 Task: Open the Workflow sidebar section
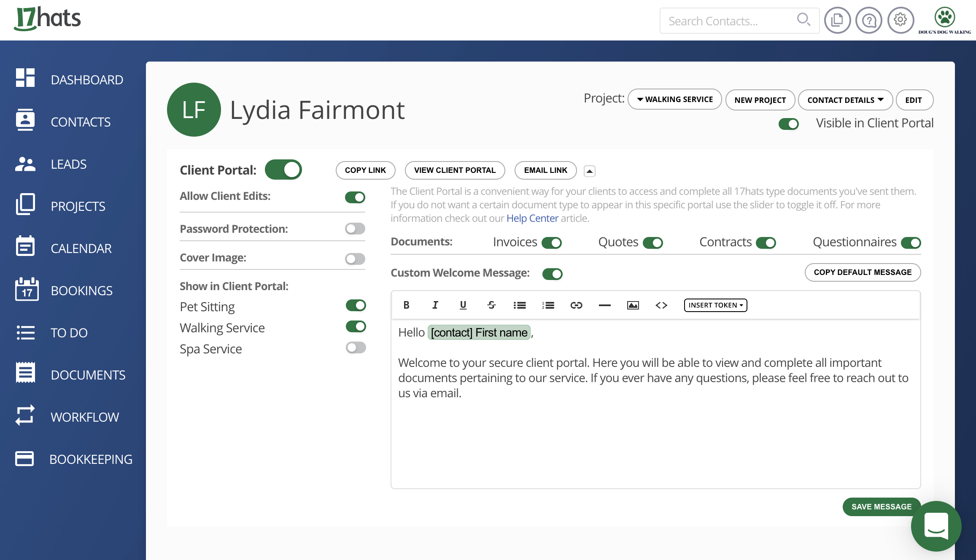84,417
